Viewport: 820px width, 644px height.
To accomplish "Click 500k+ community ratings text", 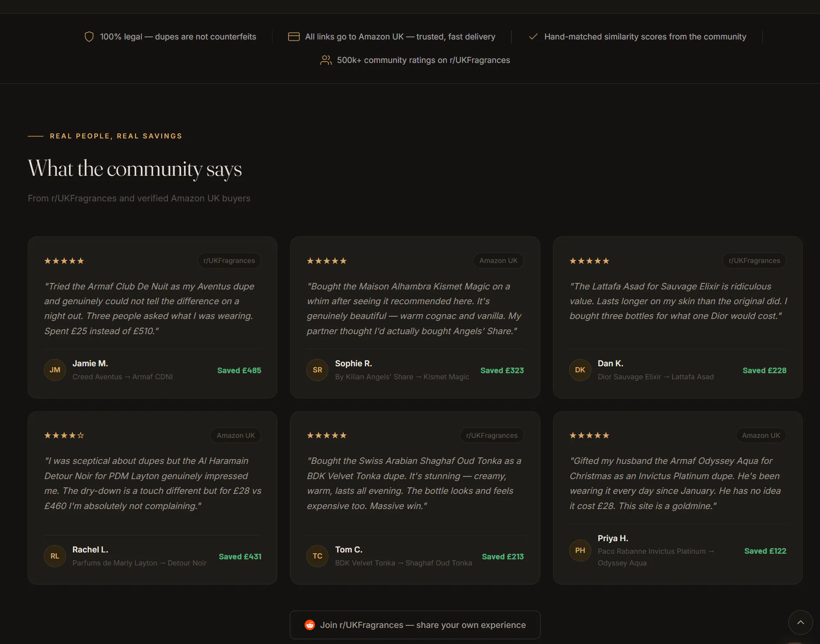I will point(423,60).
